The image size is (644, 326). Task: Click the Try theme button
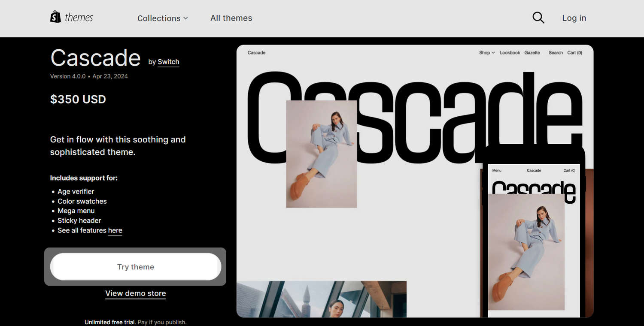click(136, 267)
